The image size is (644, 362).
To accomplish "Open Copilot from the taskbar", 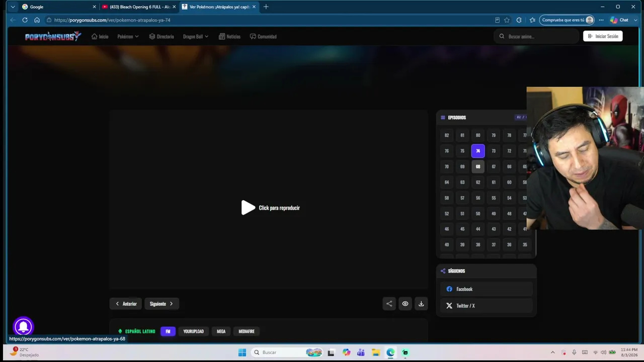I will (346, 352).
